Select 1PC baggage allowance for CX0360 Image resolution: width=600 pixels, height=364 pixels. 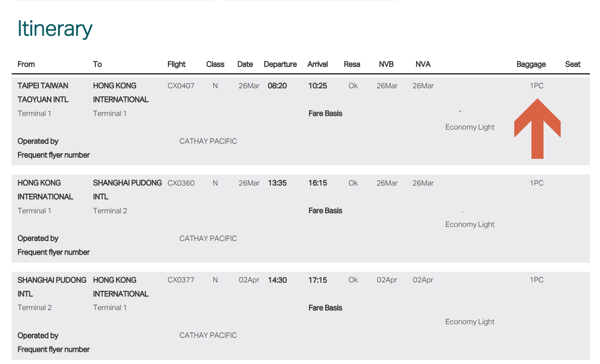point(536,183)
